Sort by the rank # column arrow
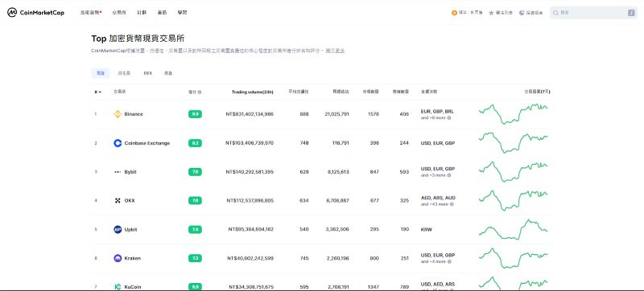Screen dimensions: 644x291 click(97, 92)
